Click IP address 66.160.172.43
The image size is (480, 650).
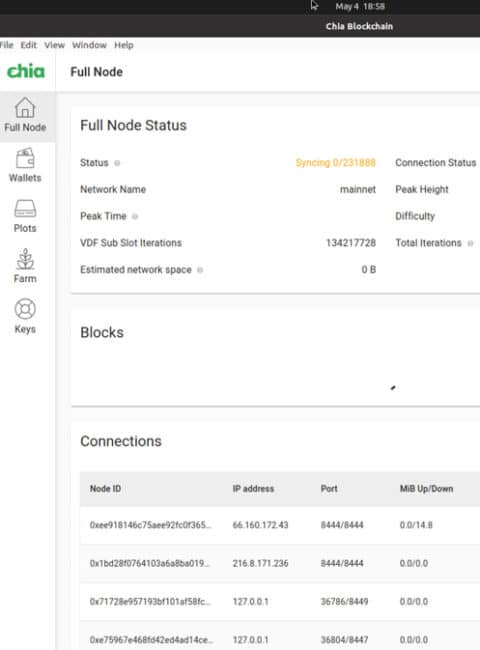click(260, 525)
